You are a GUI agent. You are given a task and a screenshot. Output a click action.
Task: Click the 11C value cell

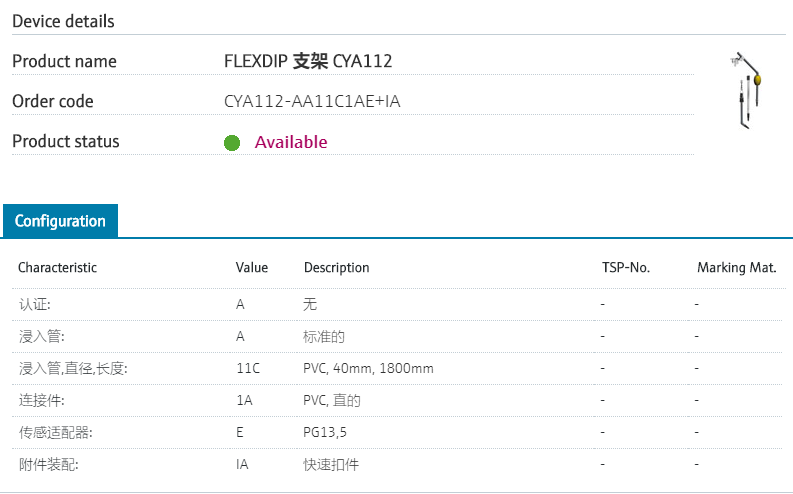coord(248,368)
